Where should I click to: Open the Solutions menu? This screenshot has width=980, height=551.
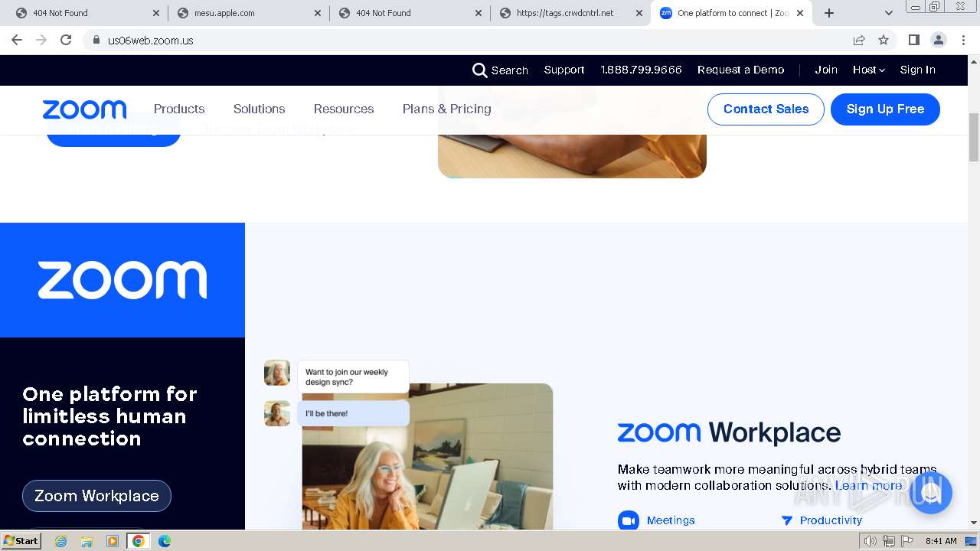(259, 109)
